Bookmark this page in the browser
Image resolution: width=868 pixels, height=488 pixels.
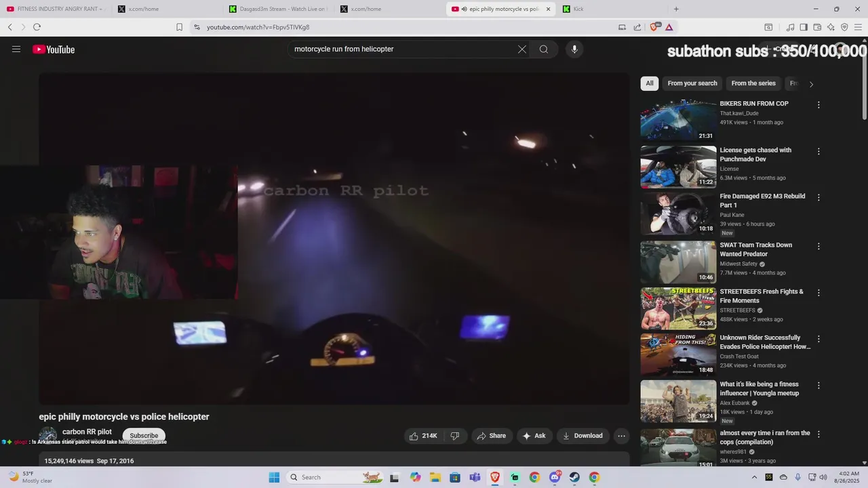[x=179, y=27]
